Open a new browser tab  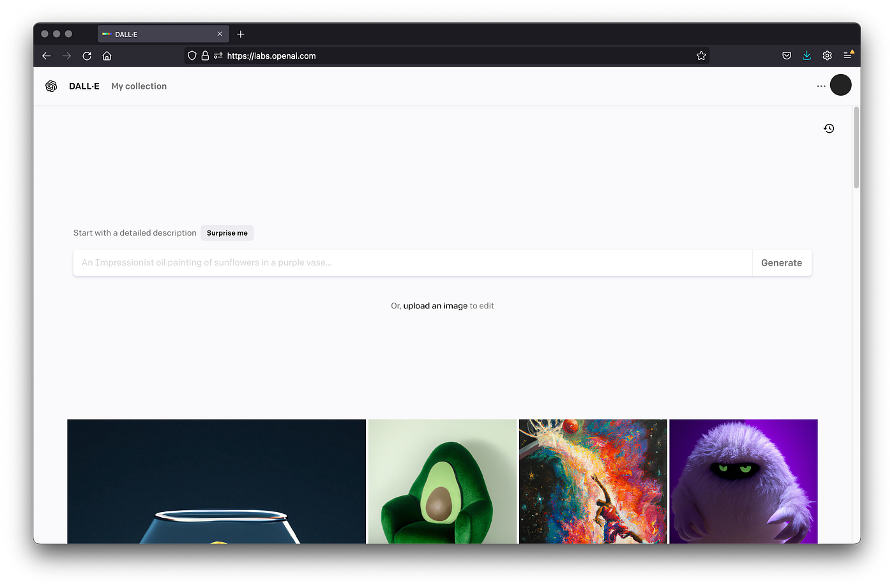241,34
